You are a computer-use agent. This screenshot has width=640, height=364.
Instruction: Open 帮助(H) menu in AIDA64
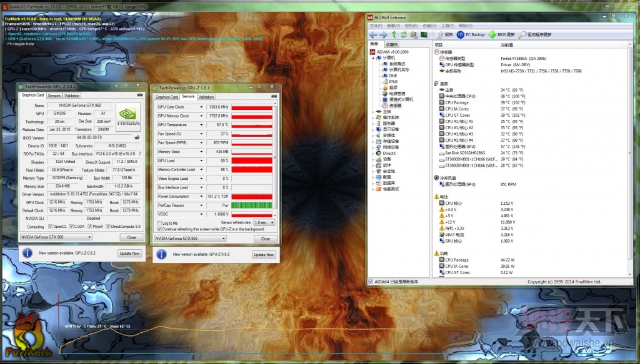pyautogui.click(x=466, y=26)
